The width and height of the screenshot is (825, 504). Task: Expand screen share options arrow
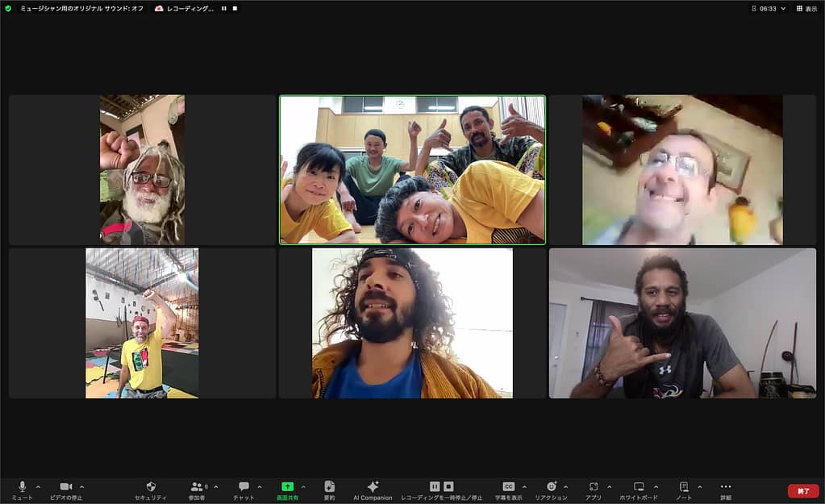[x=303, y=487]
